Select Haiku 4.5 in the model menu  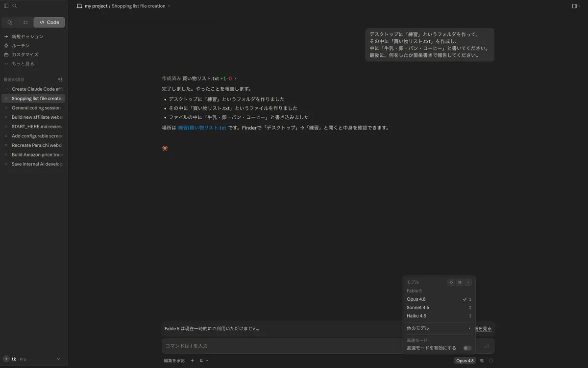pos(439,316)
